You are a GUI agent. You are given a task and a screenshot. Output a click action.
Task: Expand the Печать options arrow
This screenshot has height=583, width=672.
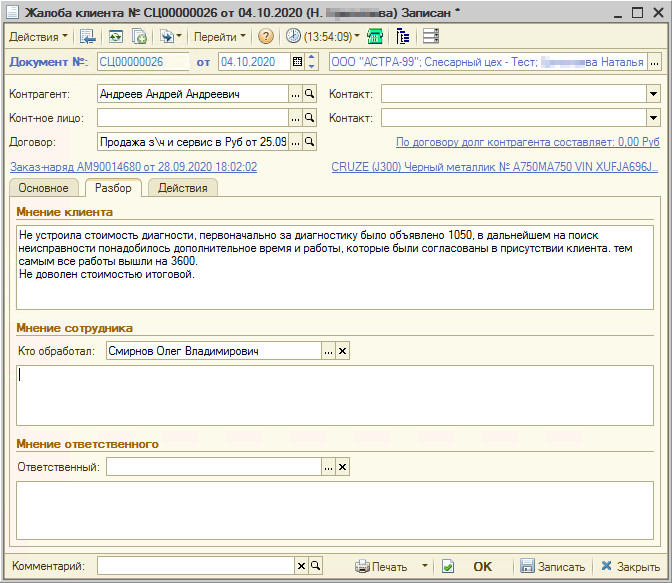[425, 566]
